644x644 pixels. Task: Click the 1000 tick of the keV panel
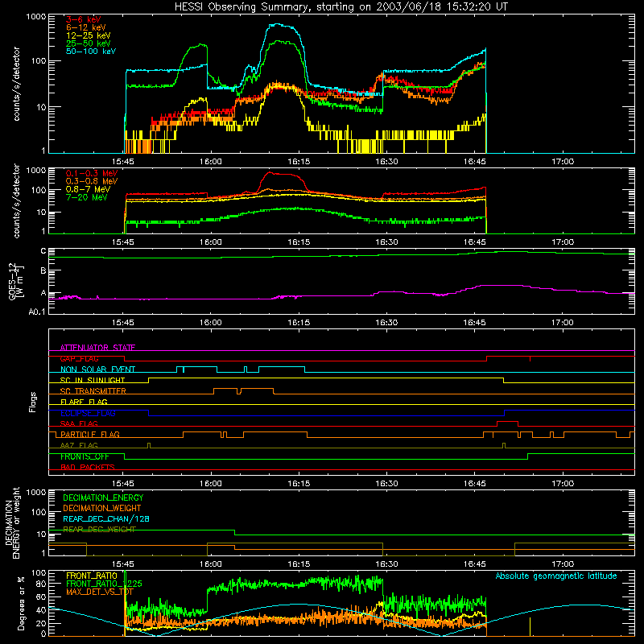[35, 17]
